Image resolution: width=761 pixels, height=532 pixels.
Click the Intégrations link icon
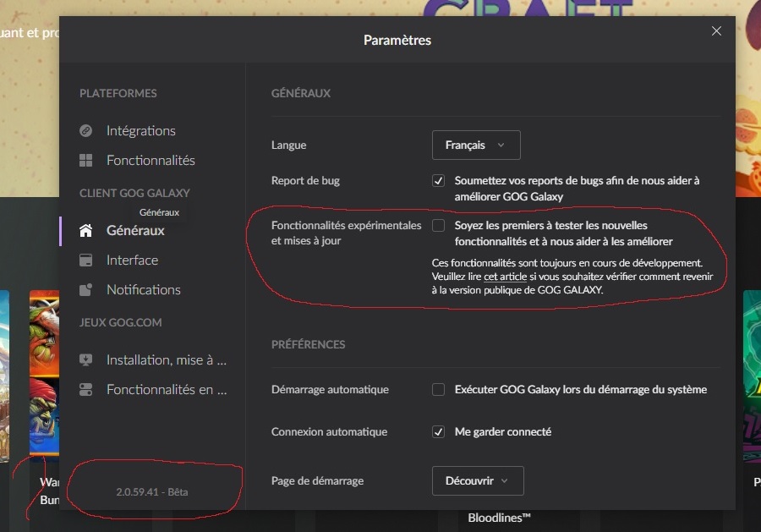point(86,130)
